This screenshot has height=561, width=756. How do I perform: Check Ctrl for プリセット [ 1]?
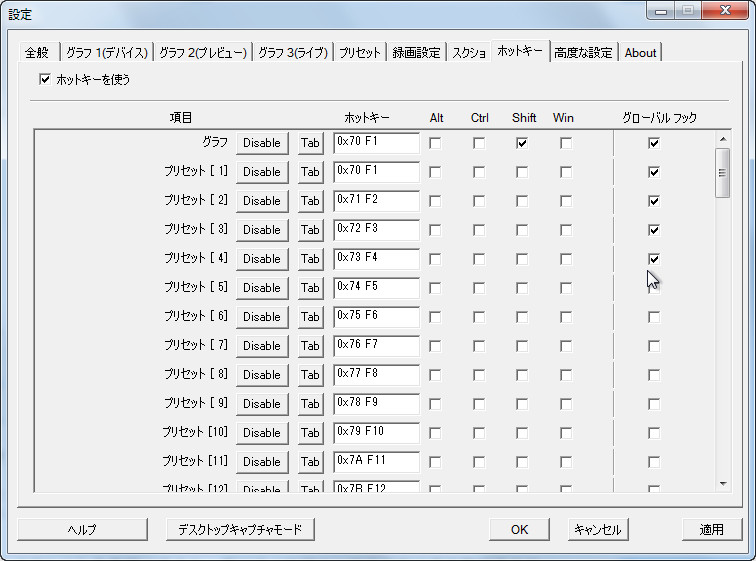[x=479, y=172]
